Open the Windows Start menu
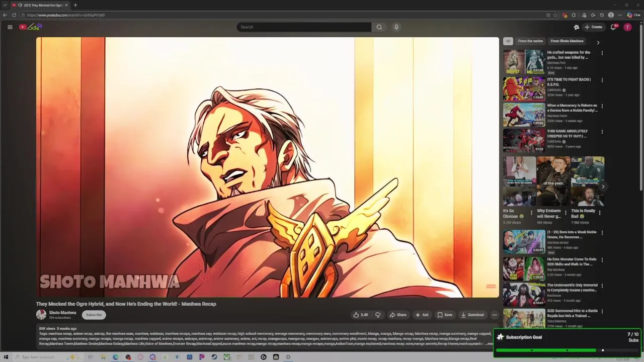This screenshot has height=362, width=644. pos(6,357)
